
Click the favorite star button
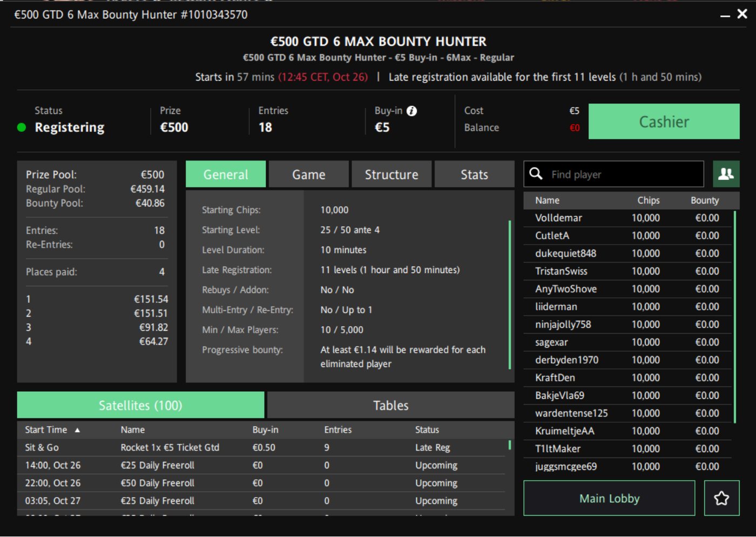click(721, 498)
